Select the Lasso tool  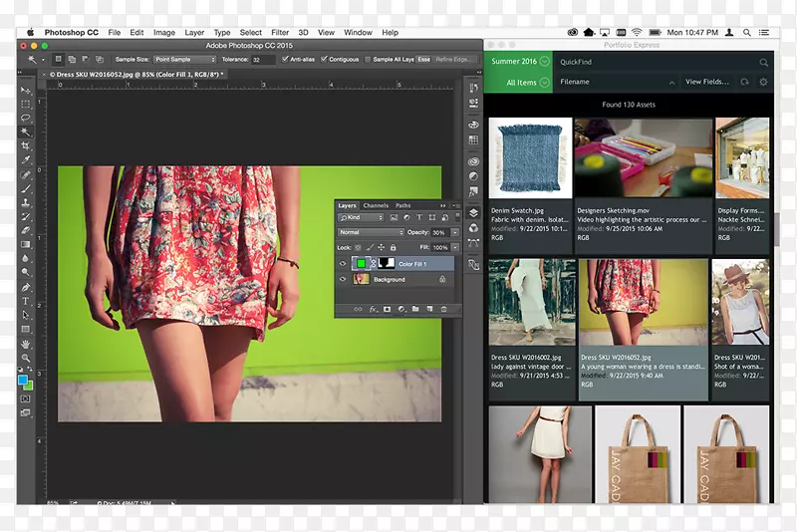[x=26, y=118]
